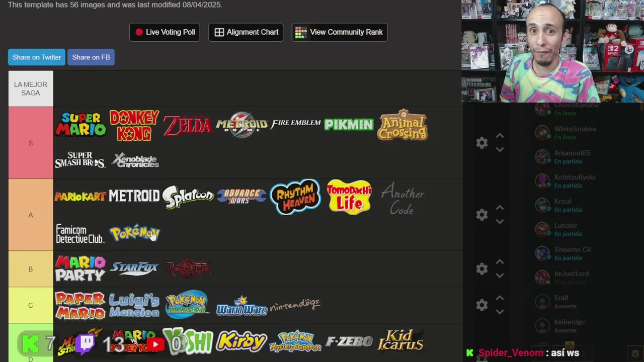The height and width of the screenshot is (362, 644).
Task: Select the Kid Icarus logo
Action: 401,341
